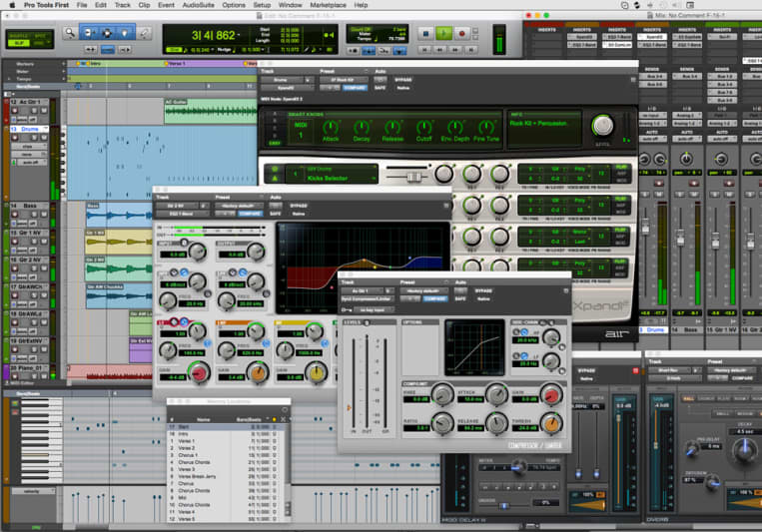762x532 pixels.
Task: Click the orange THRESH knob in the compressor
Action: click(551, 423)
